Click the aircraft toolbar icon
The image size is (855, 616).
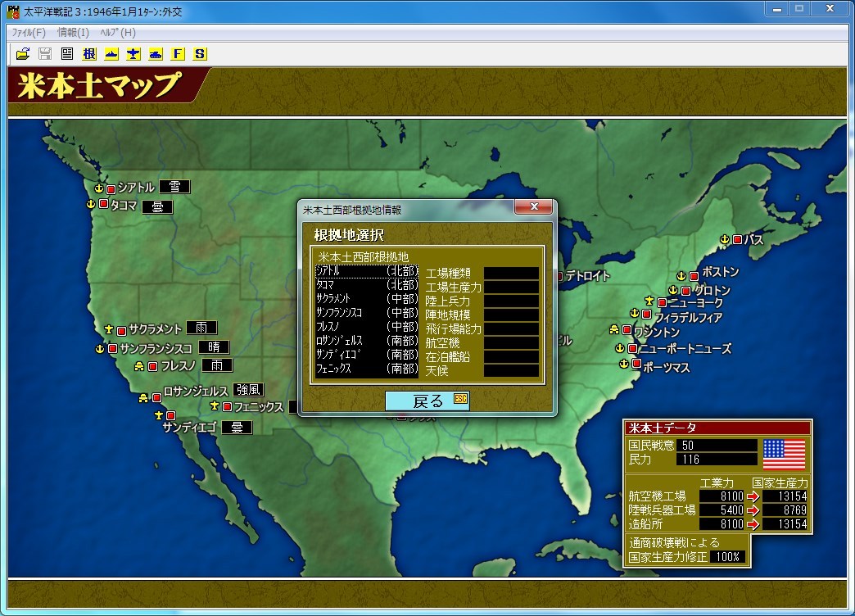click(x=133, y=53)
